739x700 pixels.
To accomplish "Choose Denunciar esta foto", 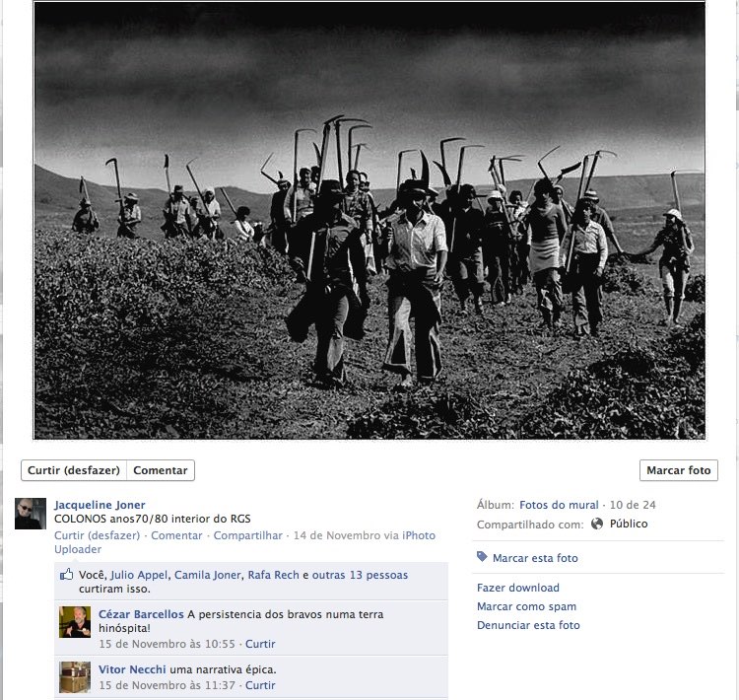I will 528,625.
